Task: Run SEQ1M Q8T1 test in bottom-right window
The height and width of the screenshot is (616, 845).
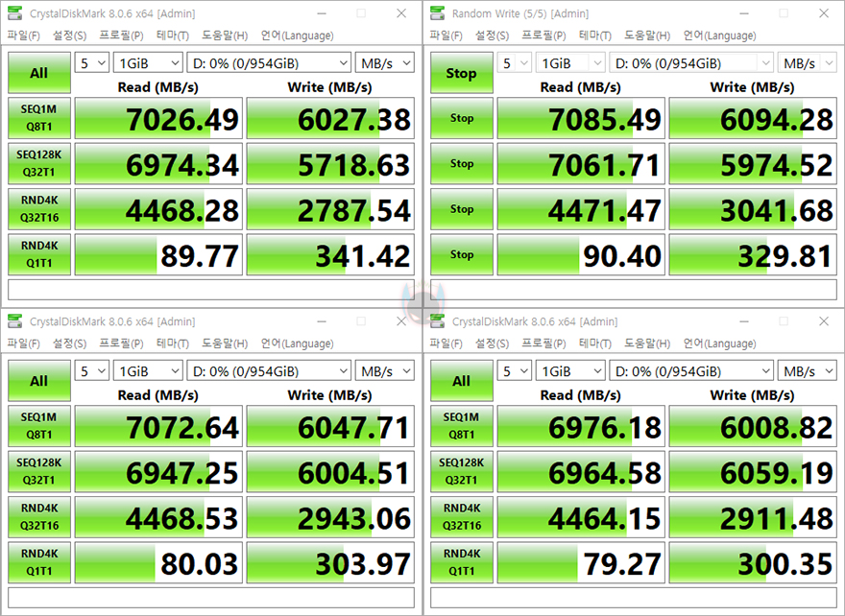Action: (461, 426)
